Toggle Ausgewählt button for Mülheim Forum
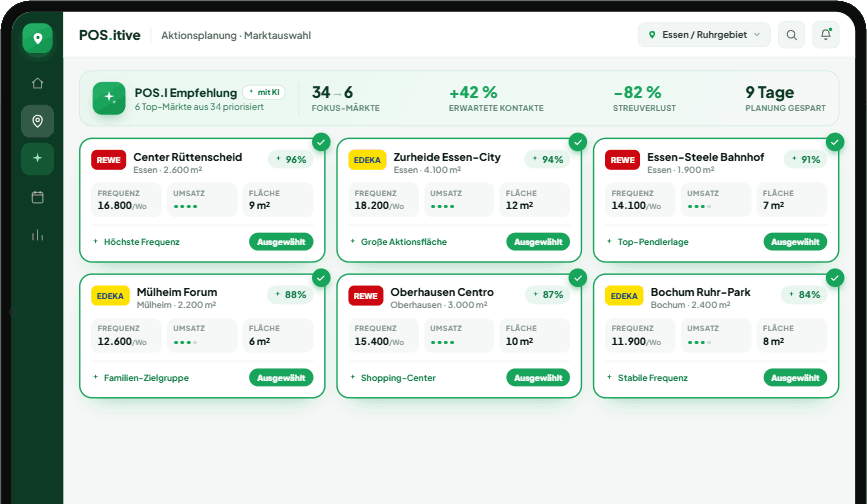This screenshot has height=504, width=867. [x=281, y=378]
